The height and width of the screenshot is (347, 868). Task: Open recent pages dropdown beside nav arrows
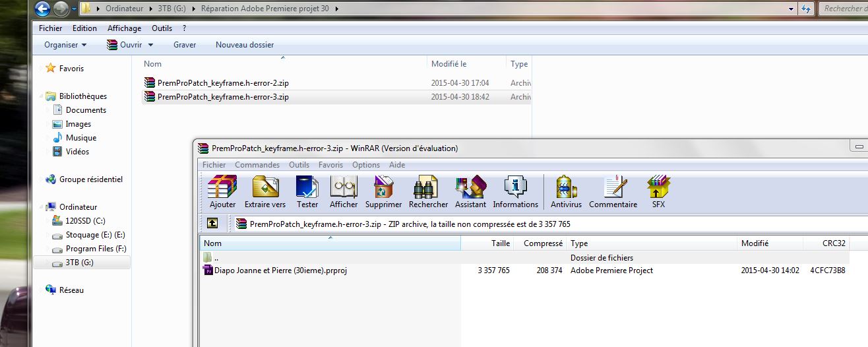(x=74, y=9)
